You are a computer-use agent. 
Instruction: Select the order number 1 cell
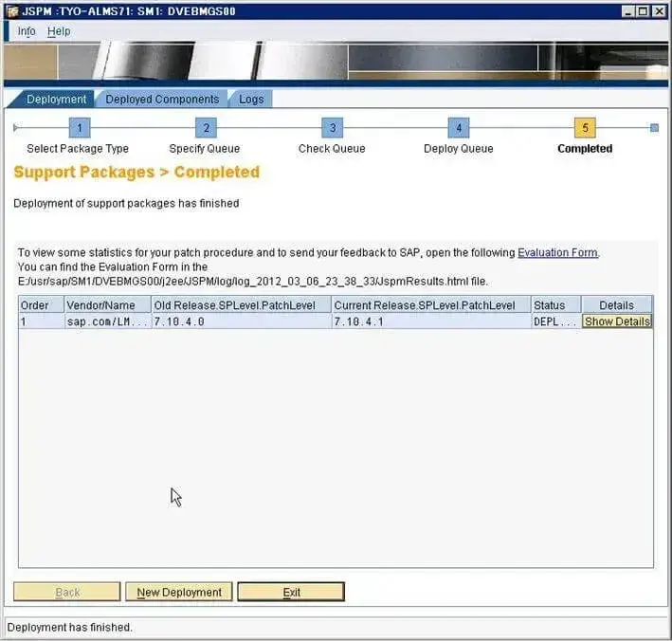pyautogui.click(x=41, y=321)
